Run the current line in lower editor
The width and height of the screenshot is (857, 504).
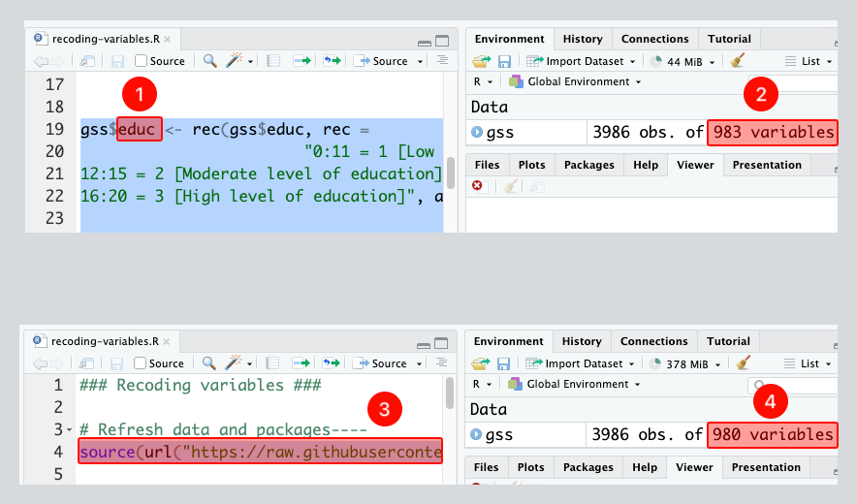click(x=302, y=362)
